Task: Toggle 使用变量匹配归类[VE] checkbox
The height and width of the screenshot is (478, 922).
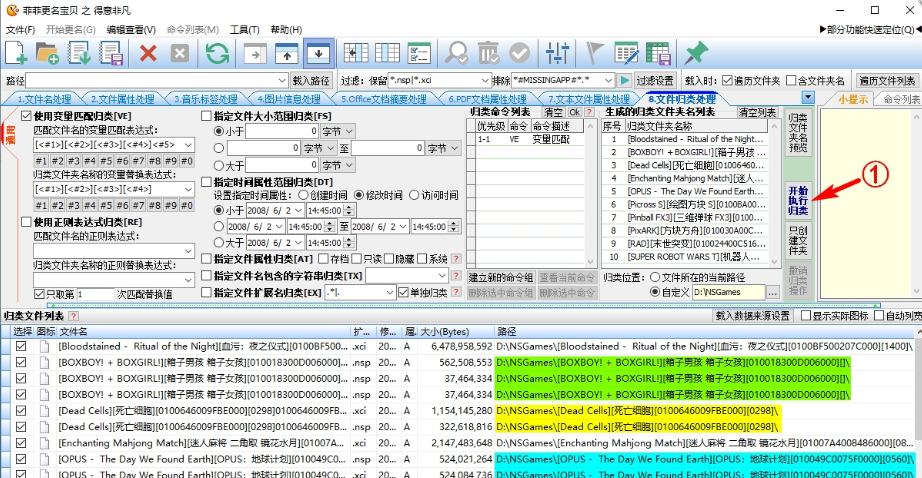Action: tap(26, 116)
